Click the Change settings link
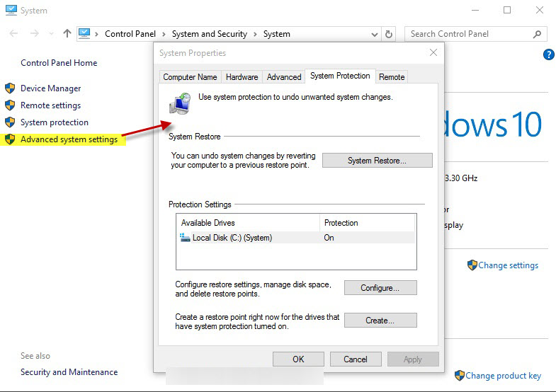The width and height of the screenshot is (556, 392). (x=508, y=265)
